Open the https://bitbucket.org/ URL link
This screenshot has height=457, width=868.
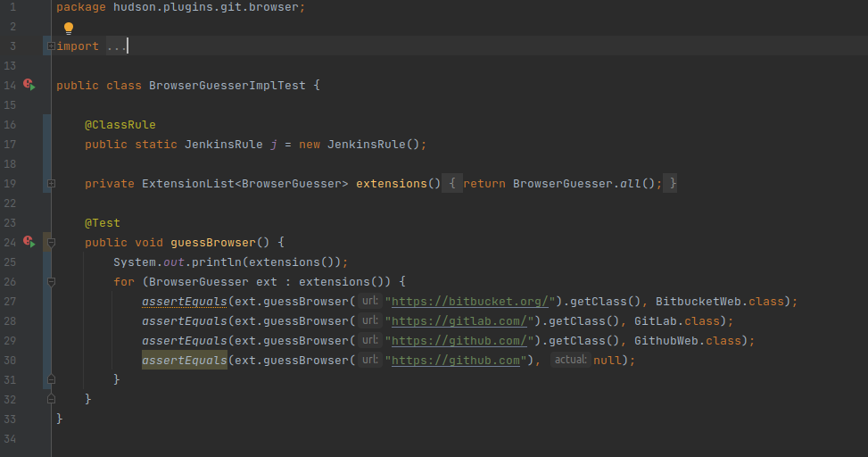(x=469, y=302)
